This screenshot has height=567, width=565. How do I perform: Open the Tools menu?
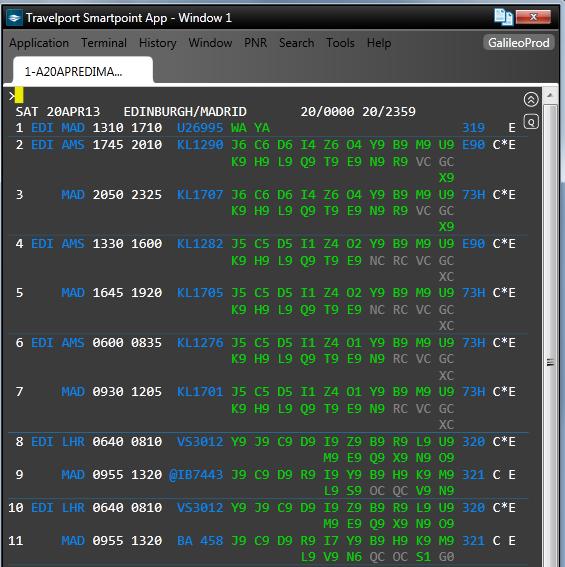point(340,43)
